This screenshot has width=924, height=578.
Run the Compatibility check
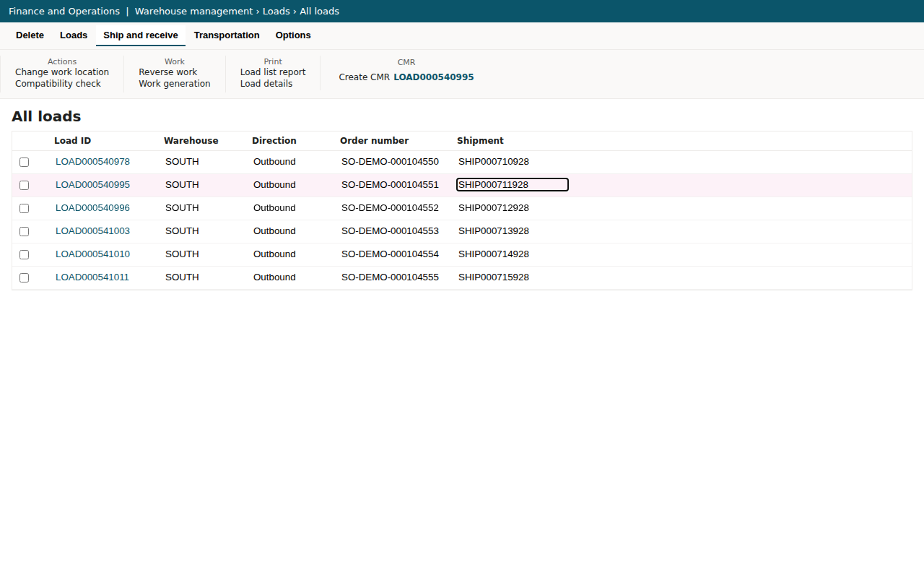pyautogui.click(x=58, y=84)
